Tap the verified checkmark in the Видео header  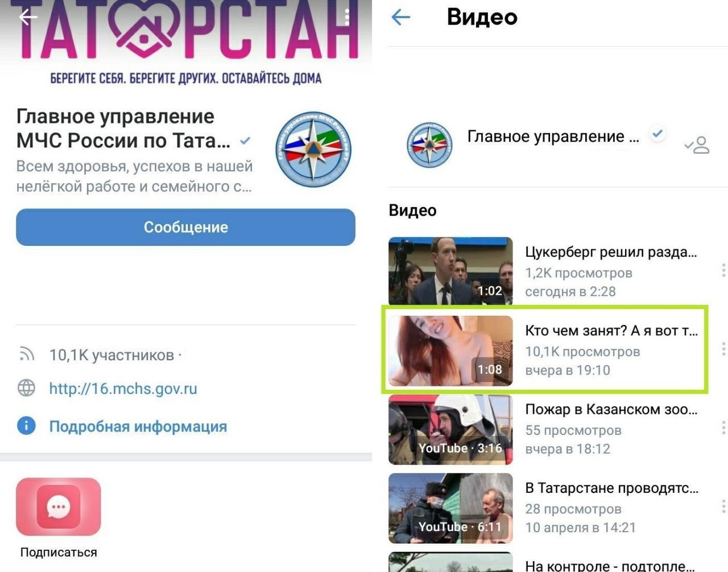[658, 134]
